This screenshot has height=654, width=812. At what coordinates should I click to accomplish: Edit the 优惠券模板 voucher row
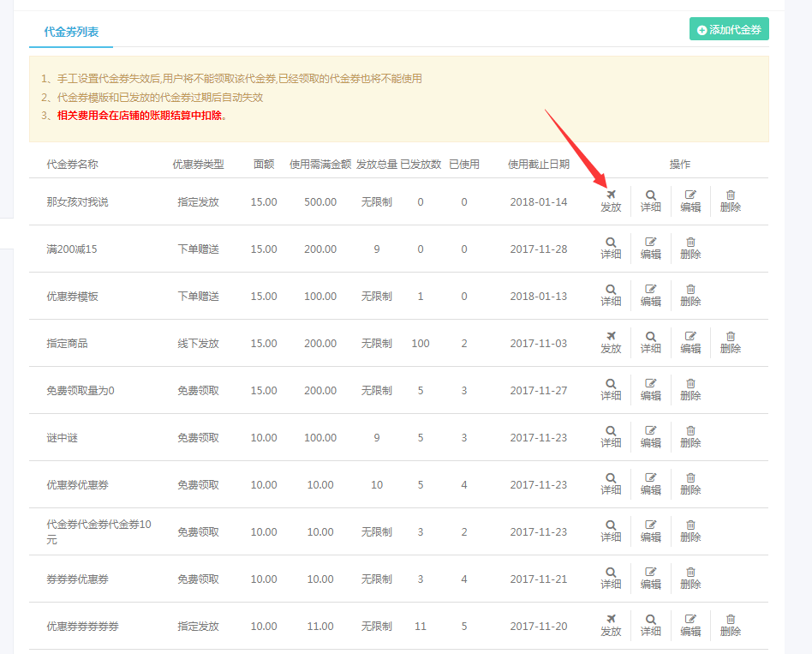coord(651,295)
